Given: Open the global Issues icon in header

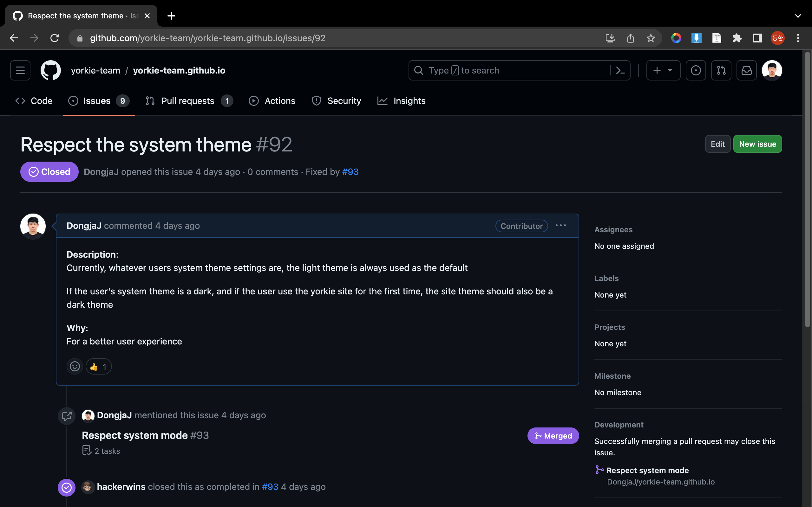Looking at the screenshot, I should tap(696, 70).
